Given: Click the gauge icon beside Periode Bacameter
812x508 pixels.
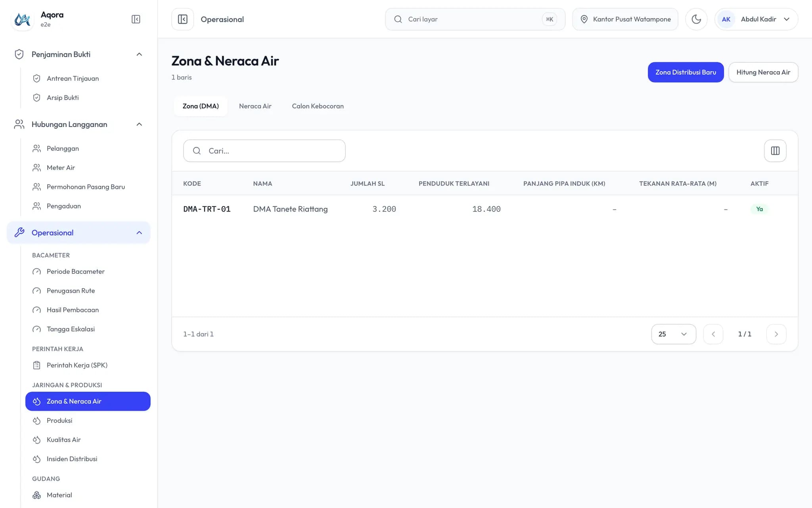Looking at the screenshot, I should [x=36, y=271].
